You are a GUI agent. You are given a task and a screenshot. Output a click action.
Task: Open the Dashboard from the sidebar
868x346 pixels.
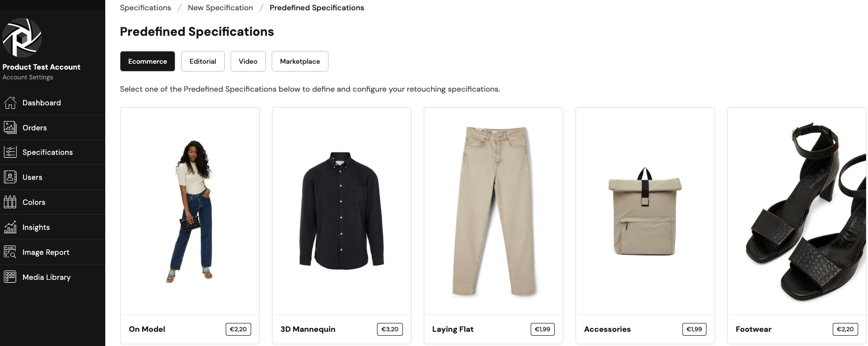[41, 102]
